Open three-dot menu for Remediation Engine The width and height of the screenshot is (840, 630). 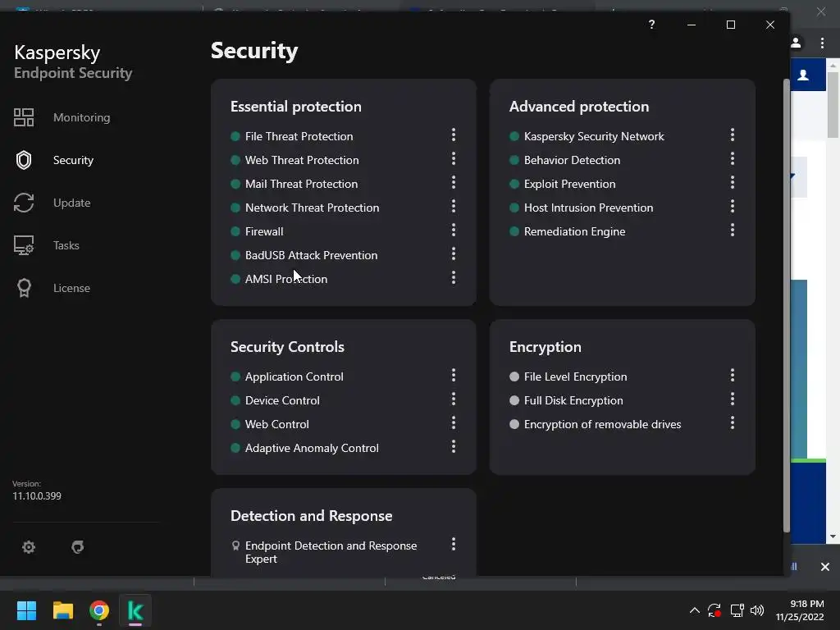click(x=733, y=230)
